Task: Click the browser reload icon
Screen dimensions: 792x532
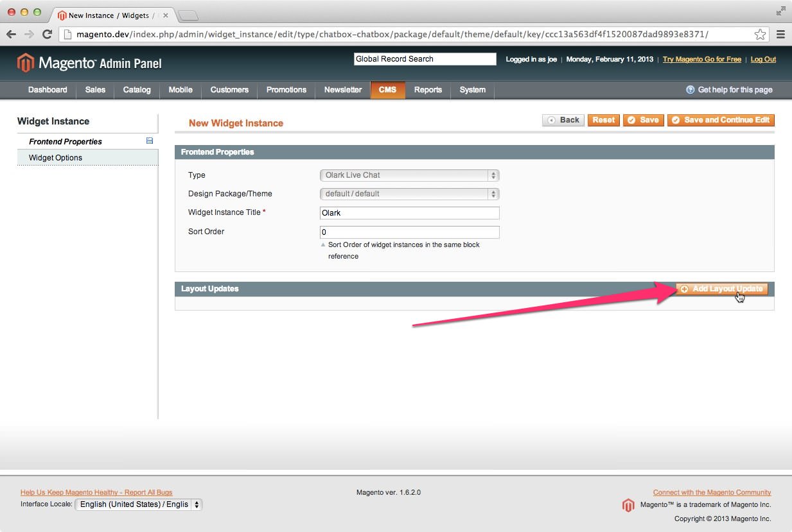Action: 47,35
